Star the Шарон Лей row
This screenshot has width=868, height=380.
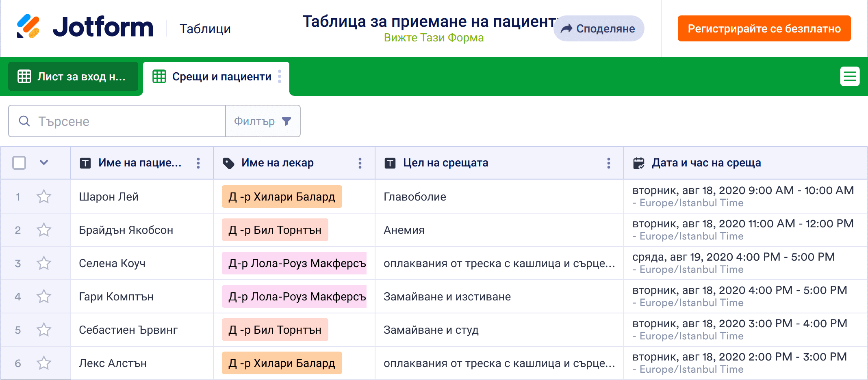tap(44, 197)
